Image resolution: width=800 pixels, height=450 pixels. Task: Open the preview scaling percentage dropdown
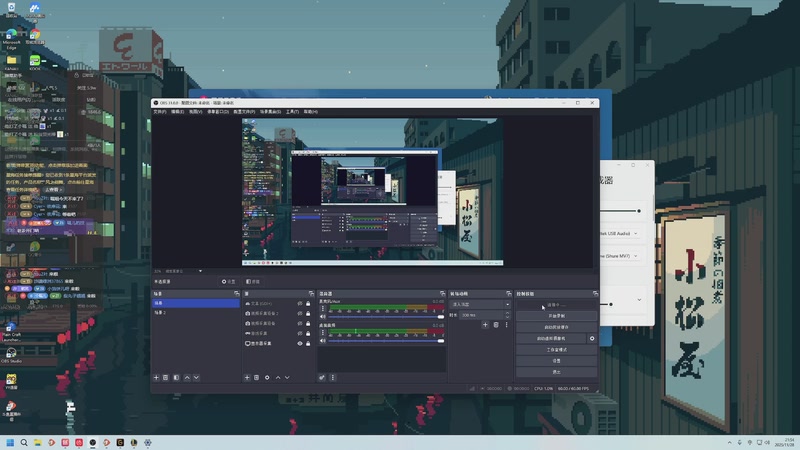click(x=200, y=271)
